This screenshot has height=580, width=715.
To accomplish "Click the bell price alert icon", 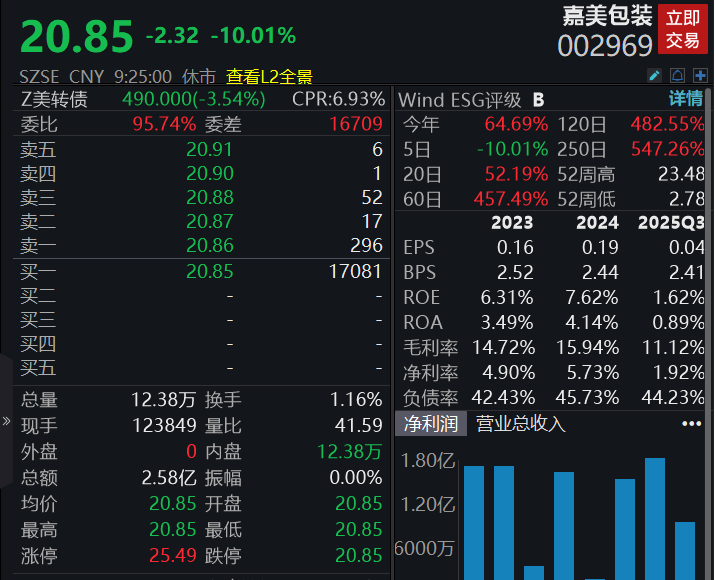I will coord(678,75).
